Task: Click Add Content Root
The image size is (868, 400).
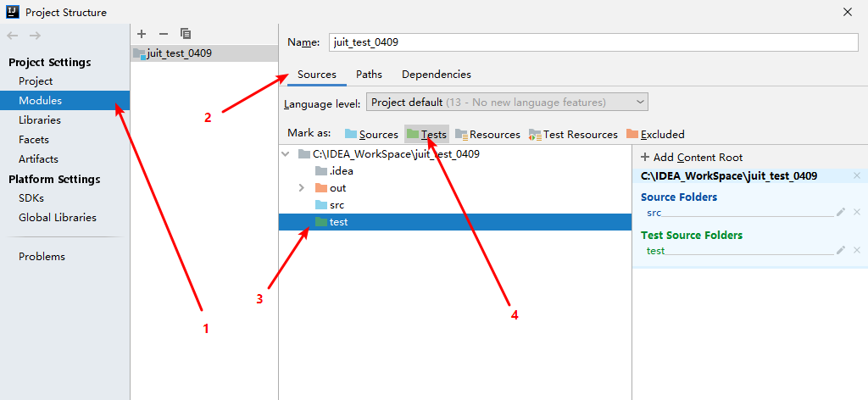Action: (692, 157)
